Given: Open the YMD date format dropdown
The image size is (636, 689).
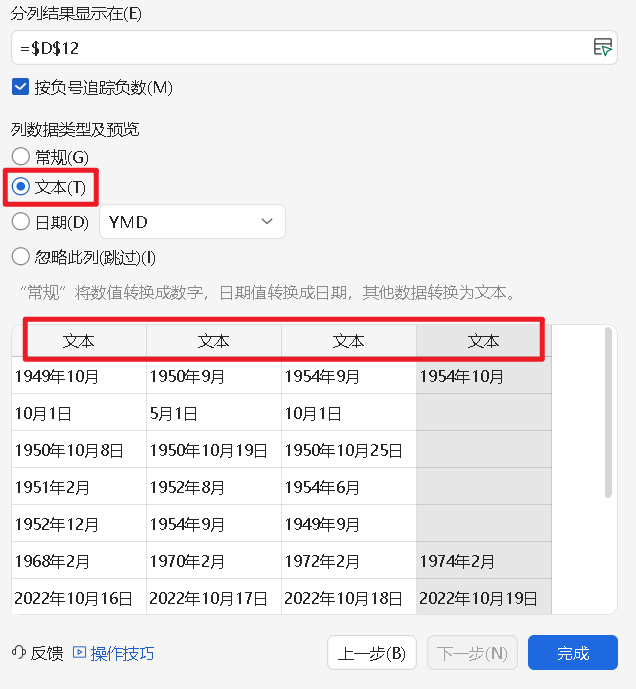Looking at the screenshot, I should coord(193,221).
